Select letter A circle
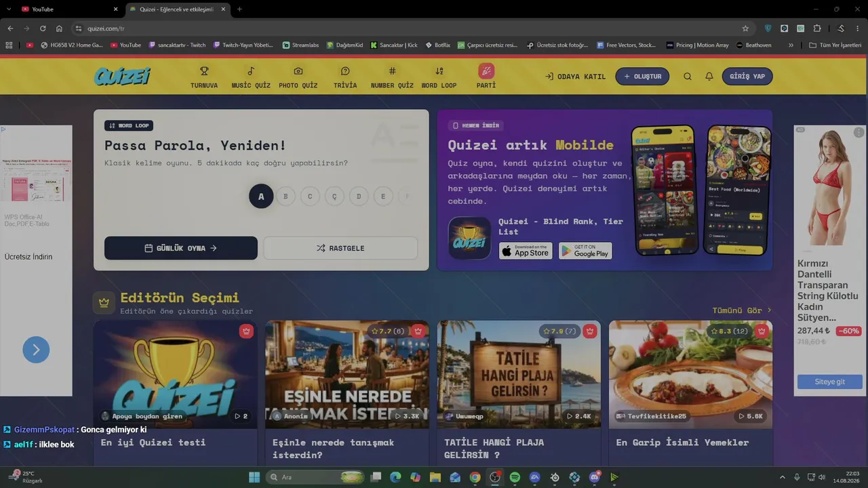Viewport: 868px width, 488px height. pos(261,197)
